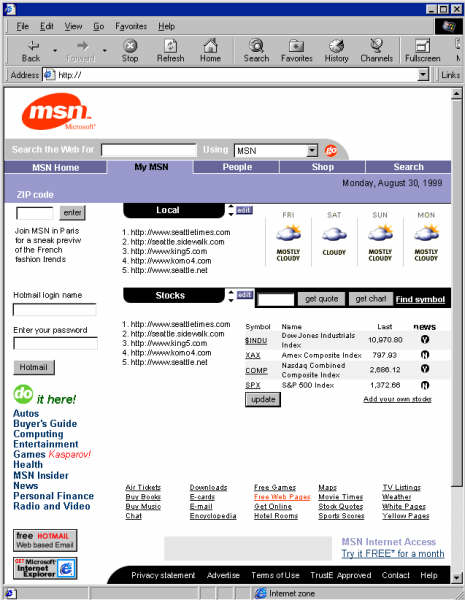Click the get quote button
Viewport: 465px width, 600px height.
(x=321, y=299)
